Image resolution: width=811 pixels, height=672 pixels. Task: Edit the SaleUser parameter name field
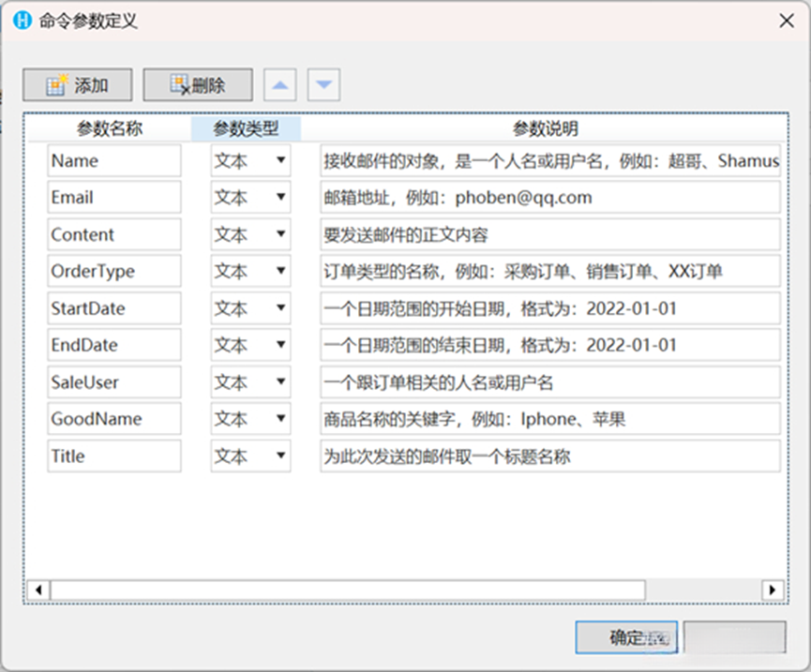point(114,382)
